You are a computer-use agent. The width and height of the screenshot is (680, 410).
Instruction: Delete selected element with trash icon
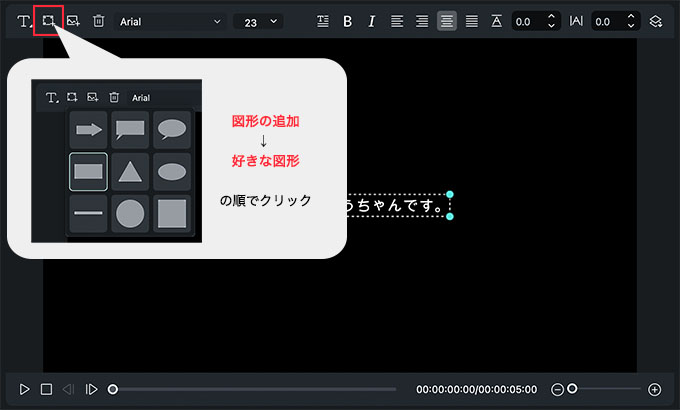[x=98, y=20]
